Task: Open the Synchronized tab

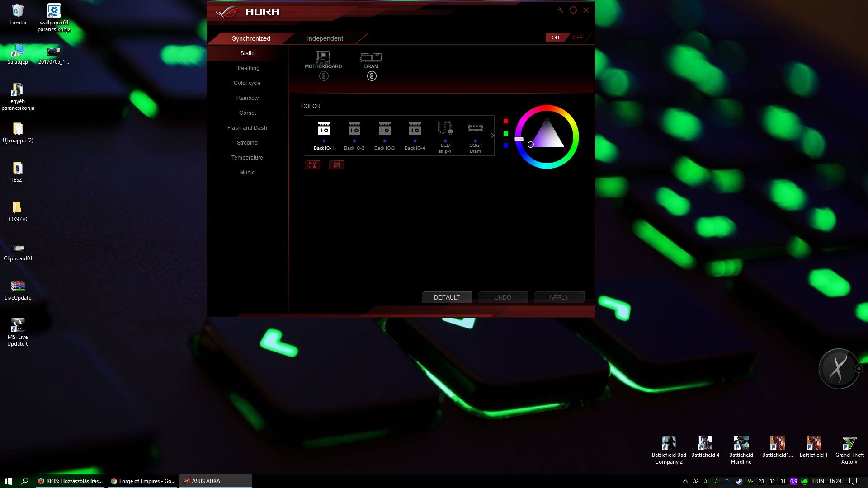Action: point(251,38)
